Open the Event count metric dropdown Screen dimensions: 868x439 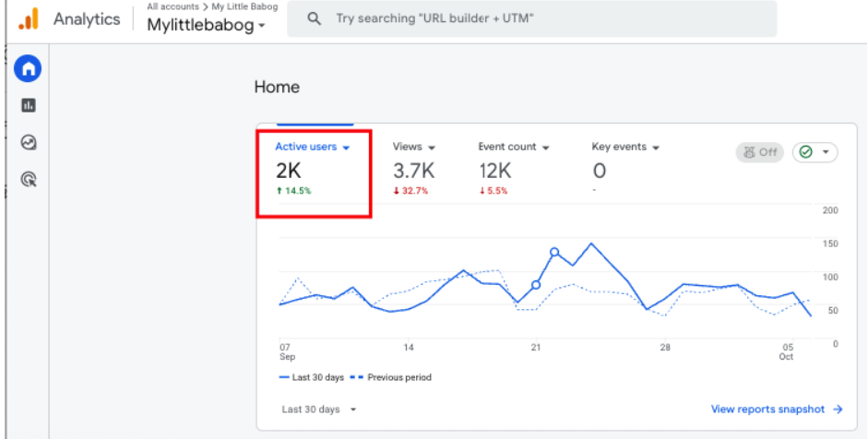(x=545, y=148)
